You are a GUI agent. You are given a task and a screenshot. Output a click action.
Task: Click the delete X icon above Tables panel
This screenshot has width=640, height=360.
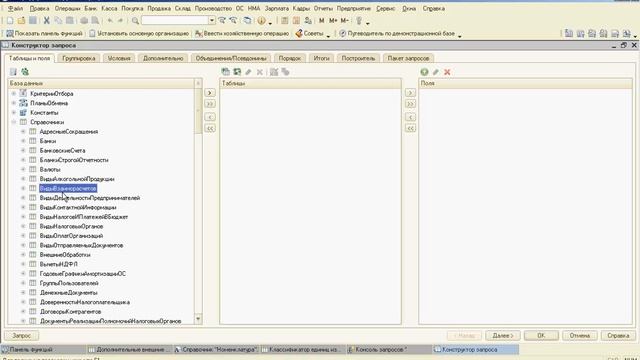click(260, 72)
